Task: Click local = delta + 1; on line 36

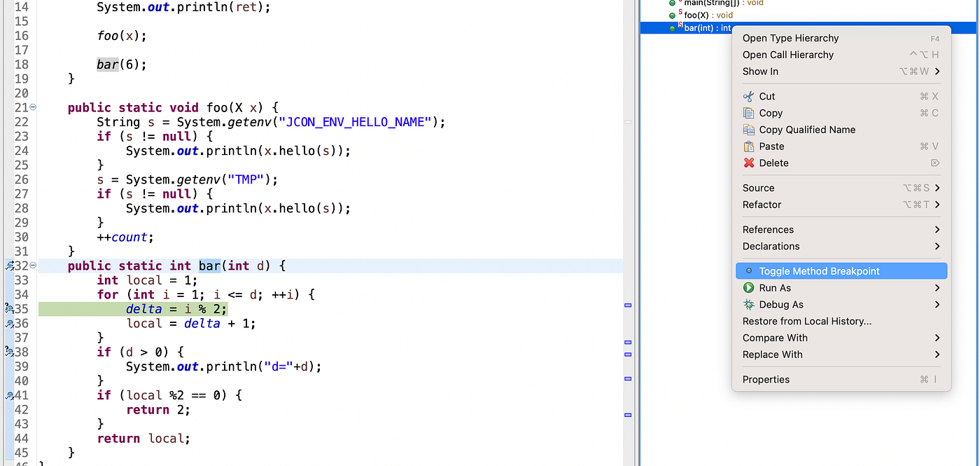Action: tap(191, 324)
